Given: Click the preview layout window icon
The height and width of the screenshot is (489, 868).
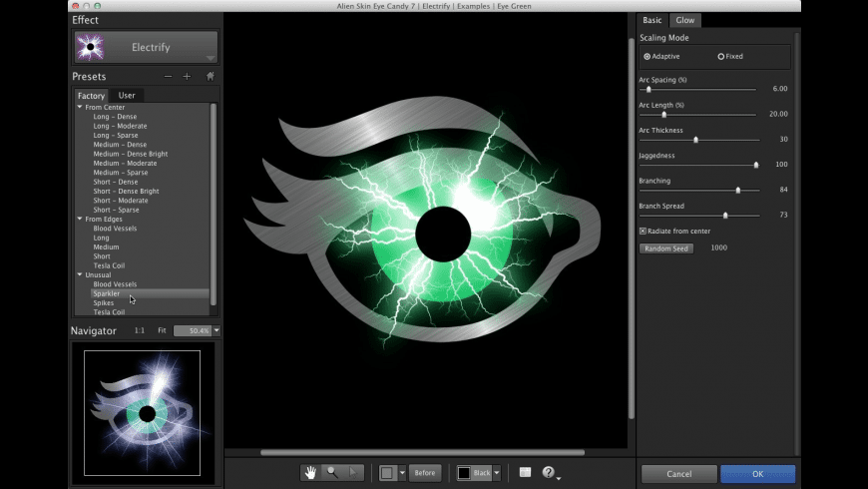Looking at the screenshot, I should 525,472.
